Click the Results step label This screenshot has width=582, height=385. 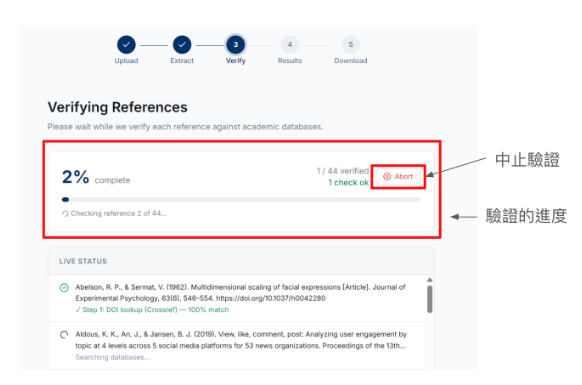pos(290,61)
